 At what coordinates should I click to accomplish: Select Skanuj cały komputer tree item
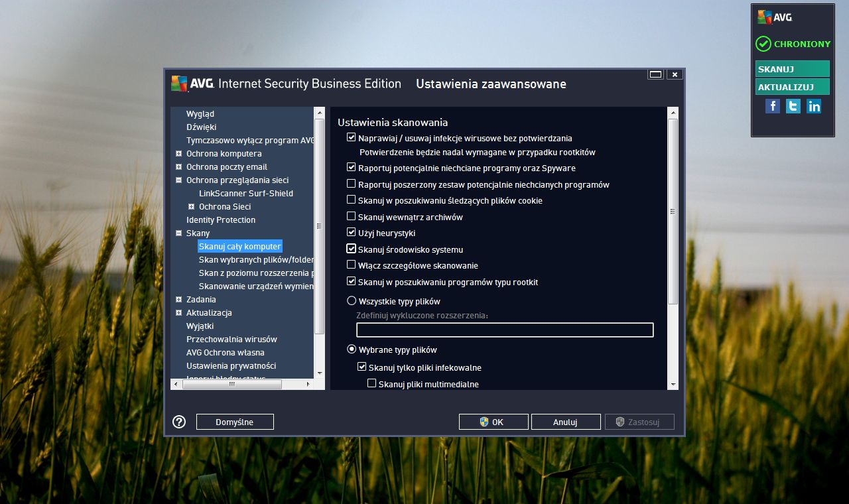pos(240,247)
